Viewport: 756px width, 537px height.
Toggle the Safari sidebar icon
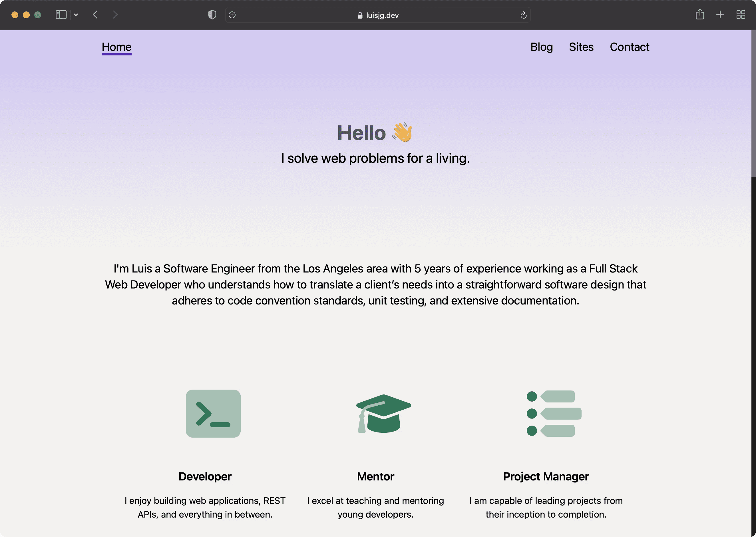[61, 15]
